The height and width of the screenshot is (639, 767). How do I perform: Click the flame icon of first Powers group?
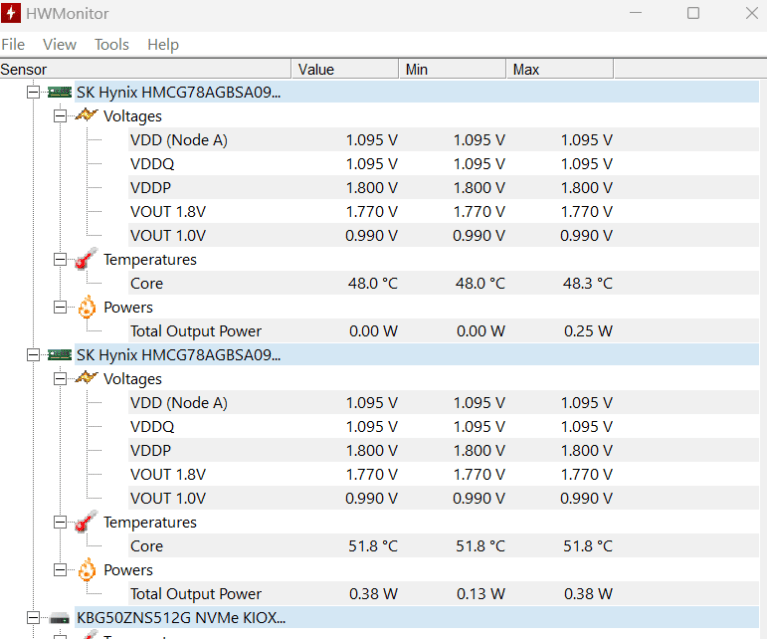(x=87, y=307)
